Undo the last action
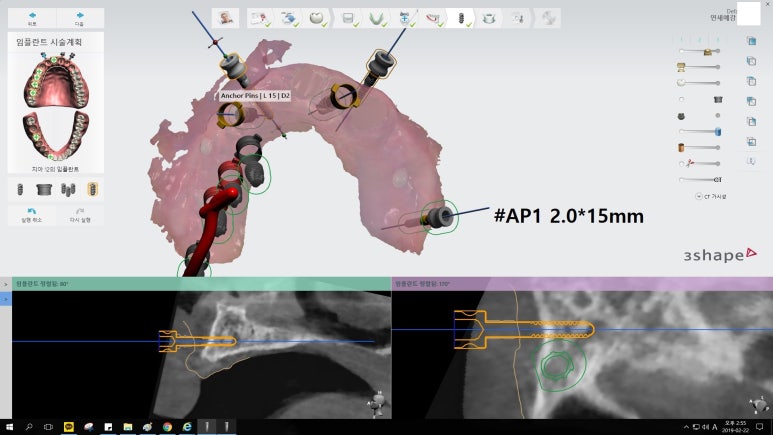The image size is (773, 435). (x=32, y=214)
